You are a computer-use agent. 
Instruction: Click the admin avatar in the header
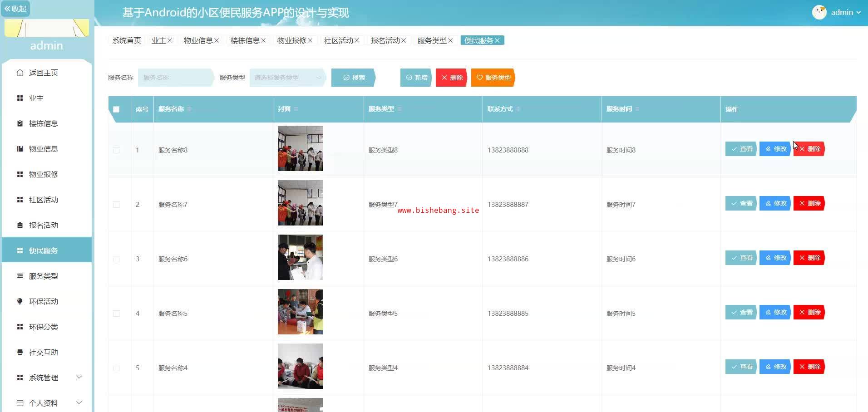819,12
